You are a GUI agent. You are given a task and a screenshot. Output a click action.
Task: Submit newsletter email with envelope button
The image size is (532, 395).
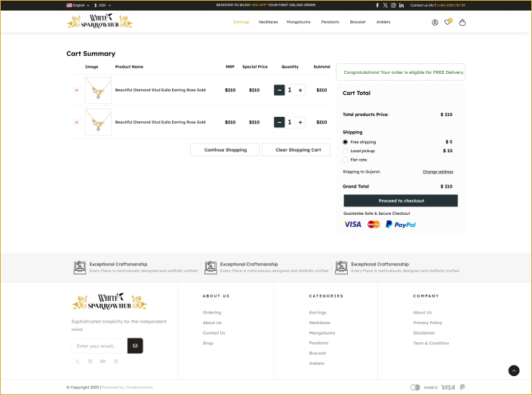pyautogui.click(x=135, y=346)
